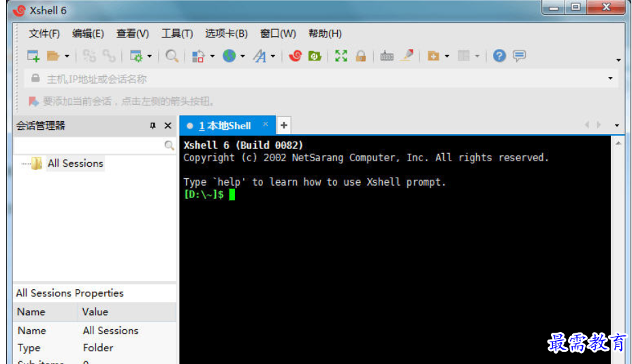Open the 工具(T) menu

(177, 33)
